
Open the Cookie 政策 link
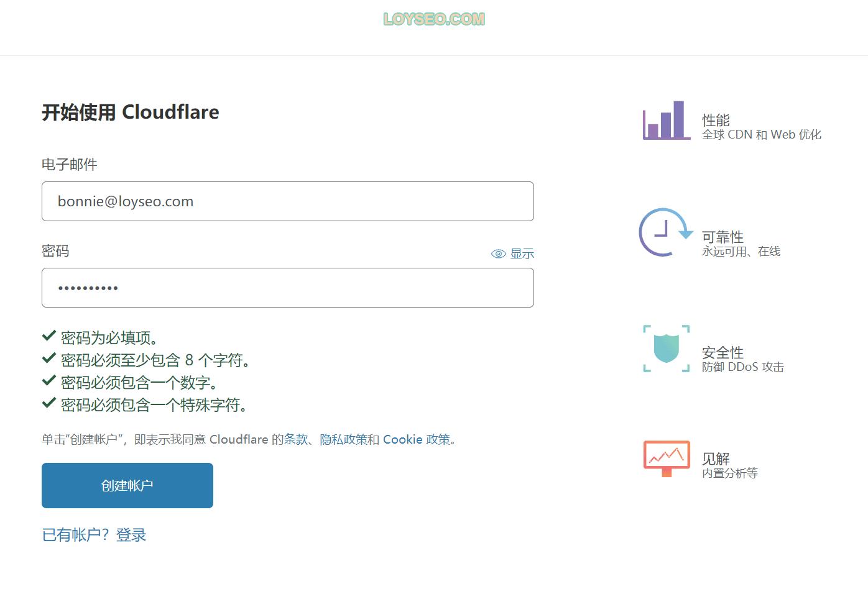tap(418, 439)
